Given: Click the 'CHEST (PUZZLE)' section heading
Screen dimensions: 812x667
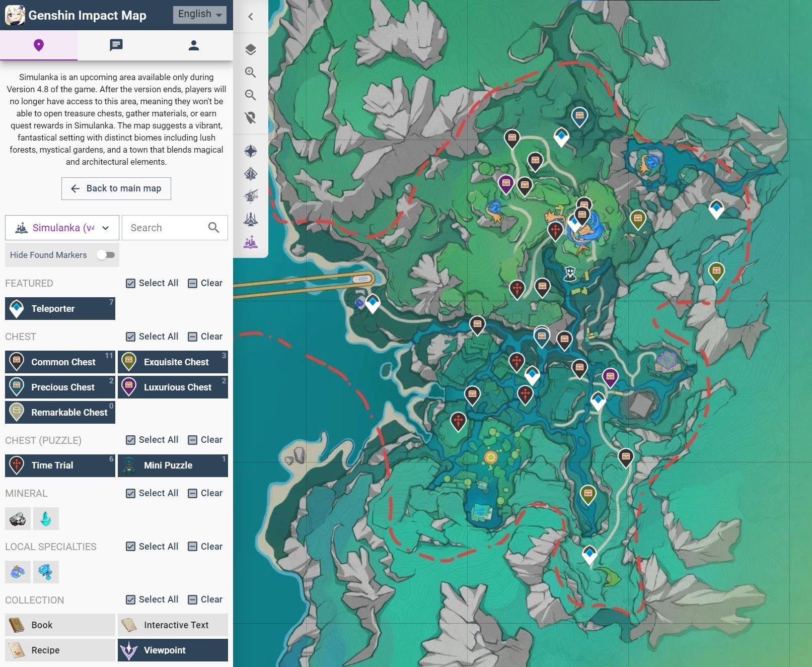Looking at the screenshot, I should [43, 440].
